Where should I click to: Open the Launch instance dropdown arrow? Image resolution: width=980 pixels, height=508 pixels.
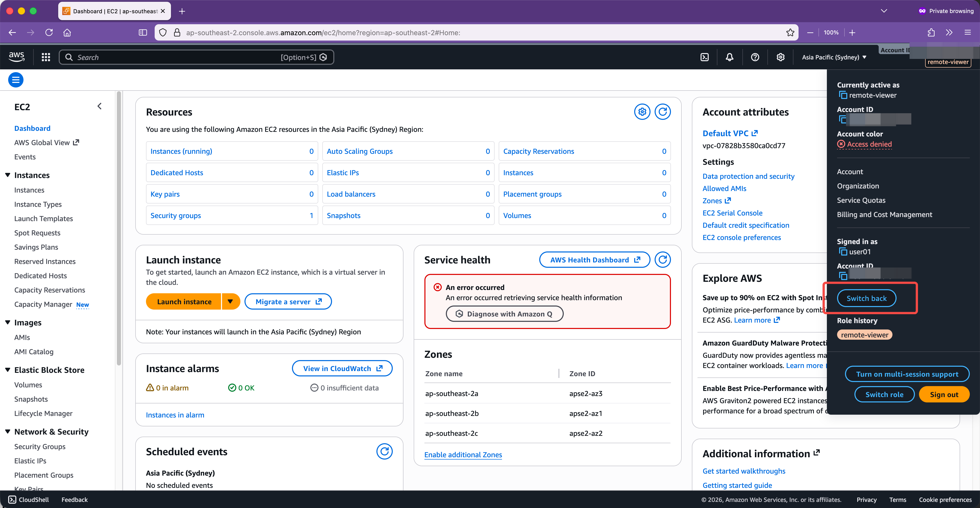tap(230, 301)
